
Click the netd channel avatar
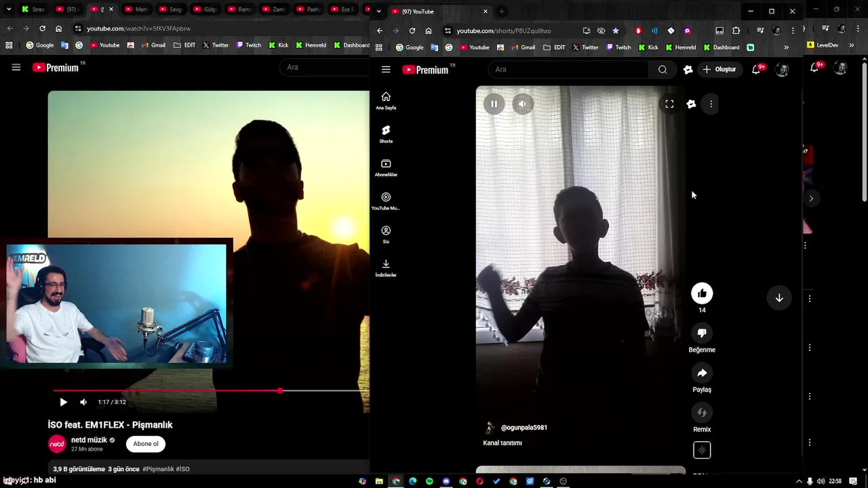(x=57, y=444)
